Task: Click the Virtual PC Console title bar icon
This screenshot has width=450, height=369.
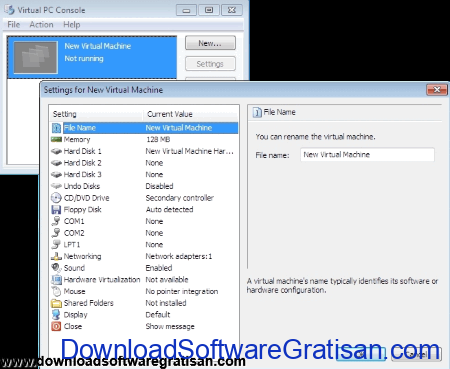Action: (10, 10)
